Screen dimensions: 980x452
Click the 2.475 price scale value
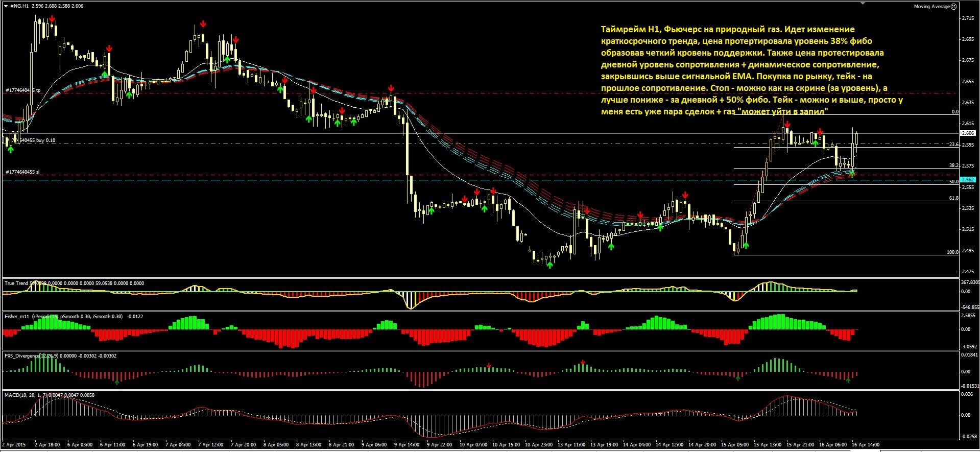pos(967,271)
